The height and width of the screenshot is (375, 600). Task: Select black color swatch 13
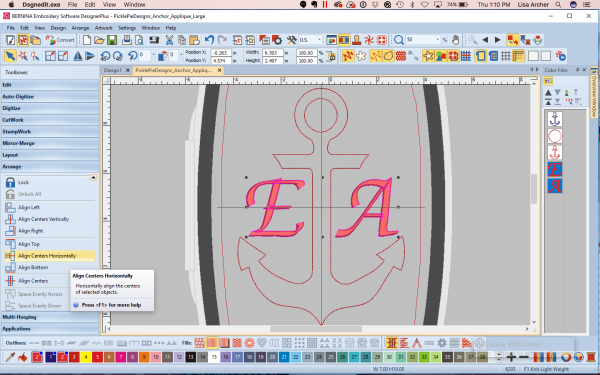click(191, 357)
